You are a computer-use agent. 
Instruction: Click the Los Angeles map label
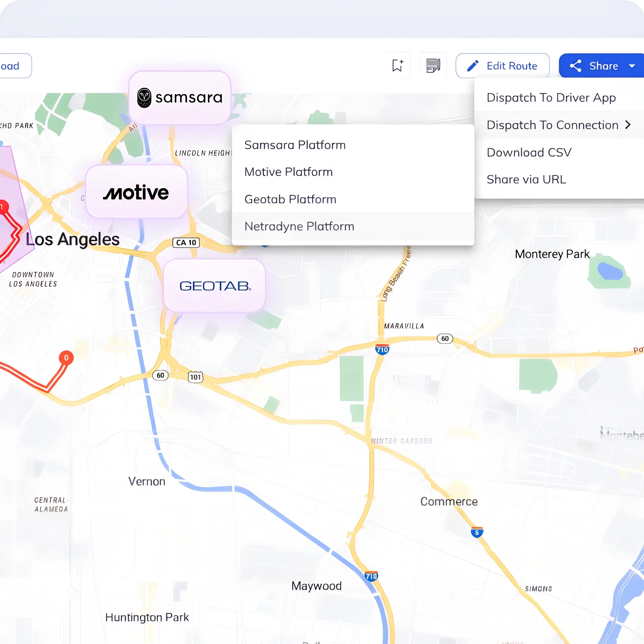click(73, 239)
